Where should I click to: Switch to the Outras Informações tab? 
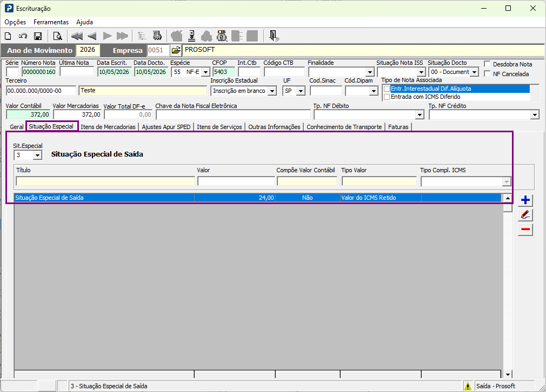[x=275, y=127]
